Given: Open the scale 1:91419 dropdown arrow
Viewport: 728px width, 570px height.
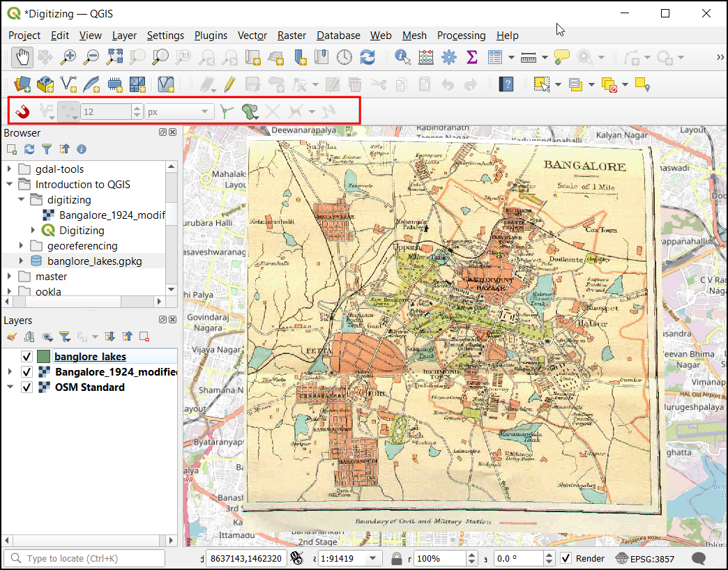Looking at the screenshot, I should pos(372,558).
